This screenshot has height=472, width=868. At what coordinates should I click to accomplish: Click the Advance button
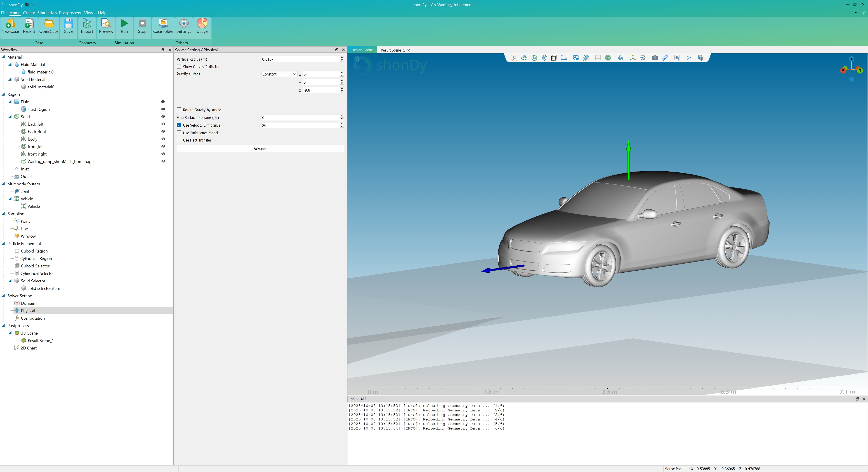tap(260, 149)
